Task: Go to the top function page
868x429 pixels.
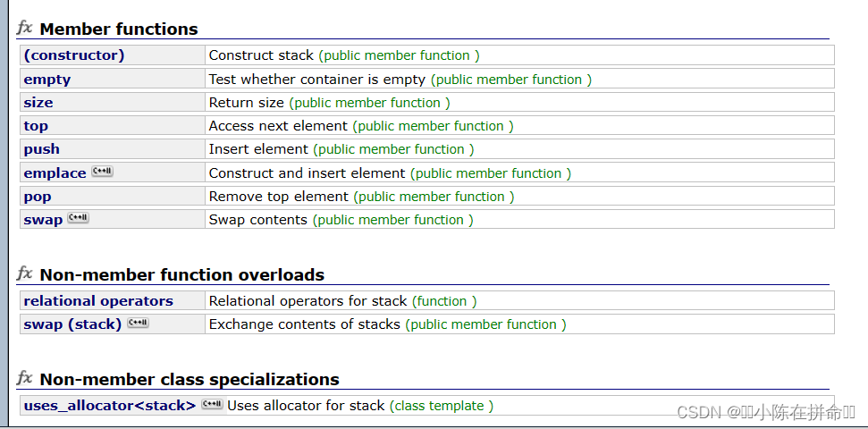Action: 36,126
